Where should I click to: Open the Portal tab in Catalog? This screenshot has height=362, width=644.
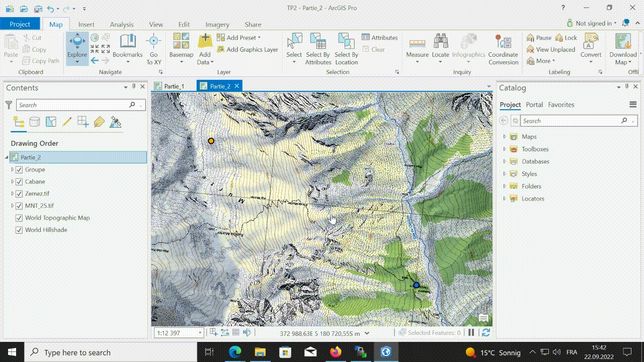tap(534, 105)
